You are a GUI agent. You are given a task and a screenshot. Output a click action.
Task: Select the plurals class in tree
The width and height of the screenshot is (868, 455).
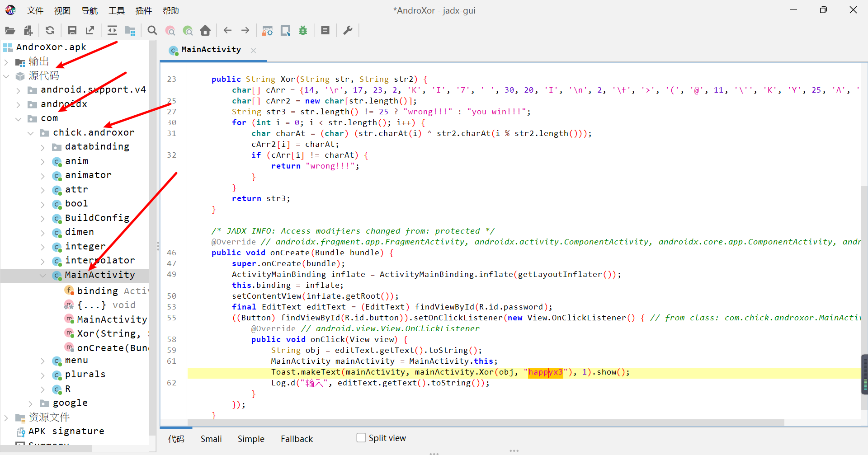pyautogui.click(x=85, y=375)
